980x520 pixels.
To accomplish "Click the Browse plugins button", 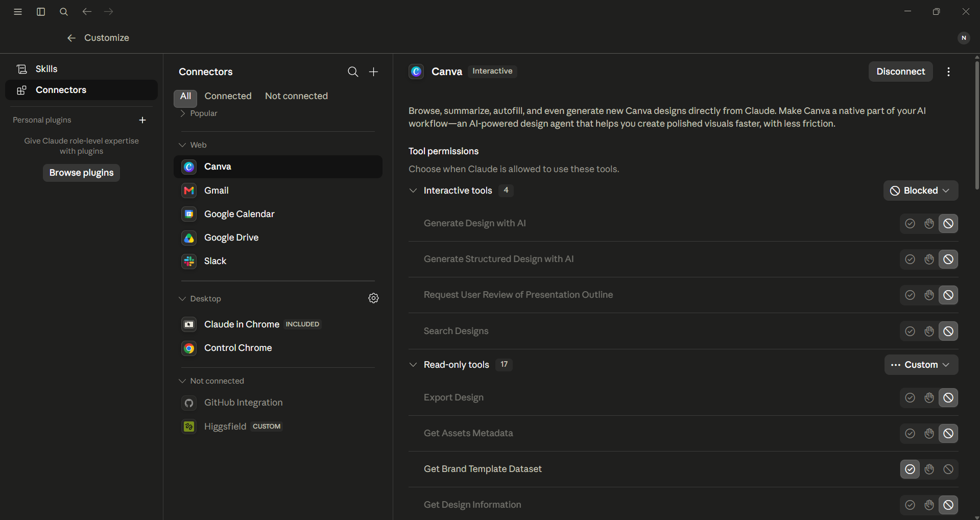I will (82, 173).
